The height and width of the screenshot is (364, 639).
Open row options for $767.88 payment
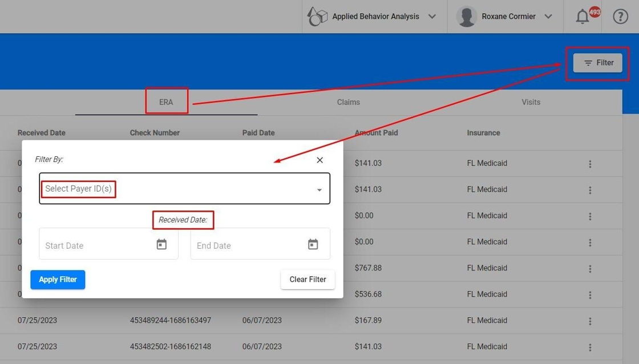coord(590,269)
